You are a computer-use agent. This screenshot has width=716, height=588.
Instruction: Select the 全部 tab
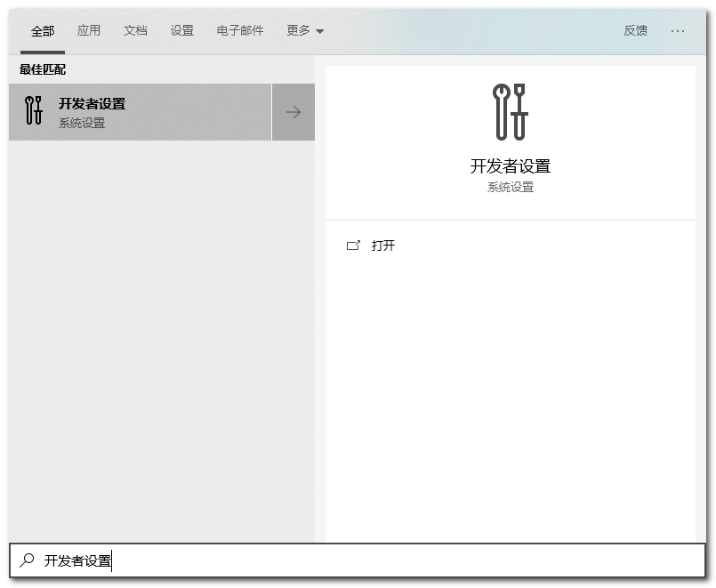pyautogui.click(x=42, y=31)
